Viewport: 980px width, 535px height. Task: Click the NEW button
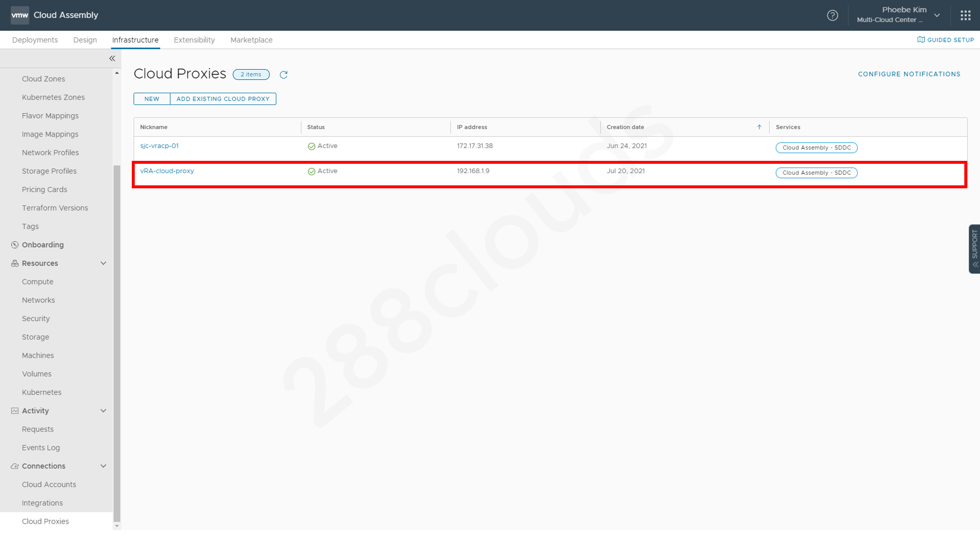coord(152,99)
